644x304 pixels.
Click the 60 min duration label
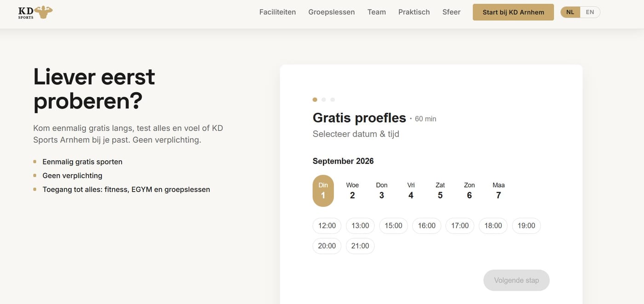point(425,119)
